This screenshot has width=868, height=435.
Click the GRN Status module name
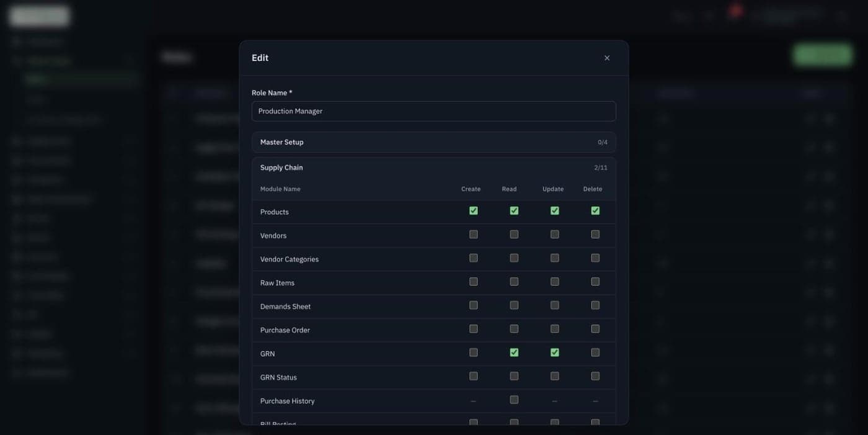coord(278,377)
